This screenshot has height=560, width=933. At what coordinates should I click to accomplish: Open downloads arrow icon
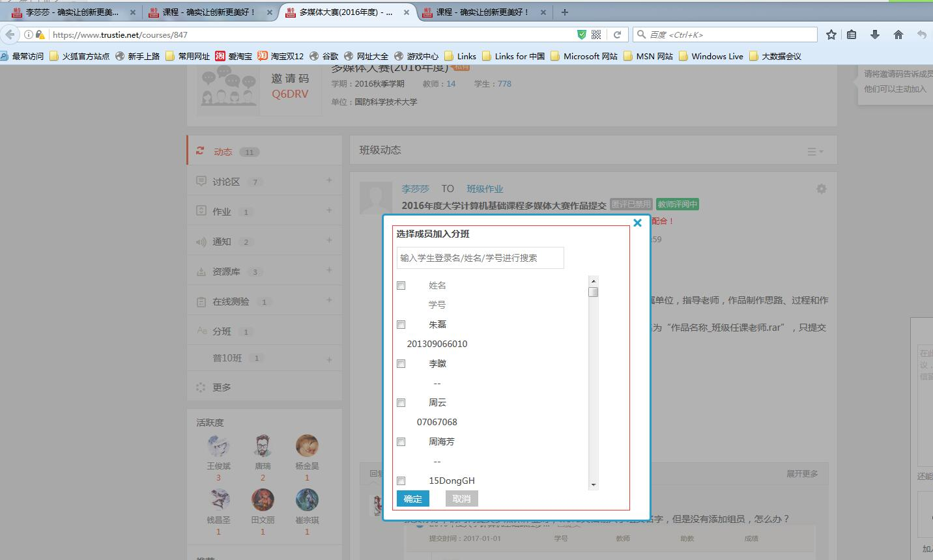pyautogui.click(x=875, y=35)
